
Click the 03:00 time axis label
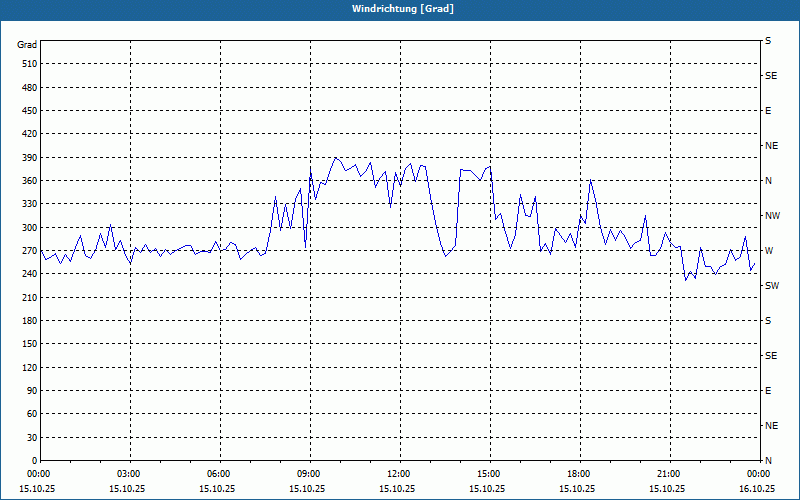point(128,474)
